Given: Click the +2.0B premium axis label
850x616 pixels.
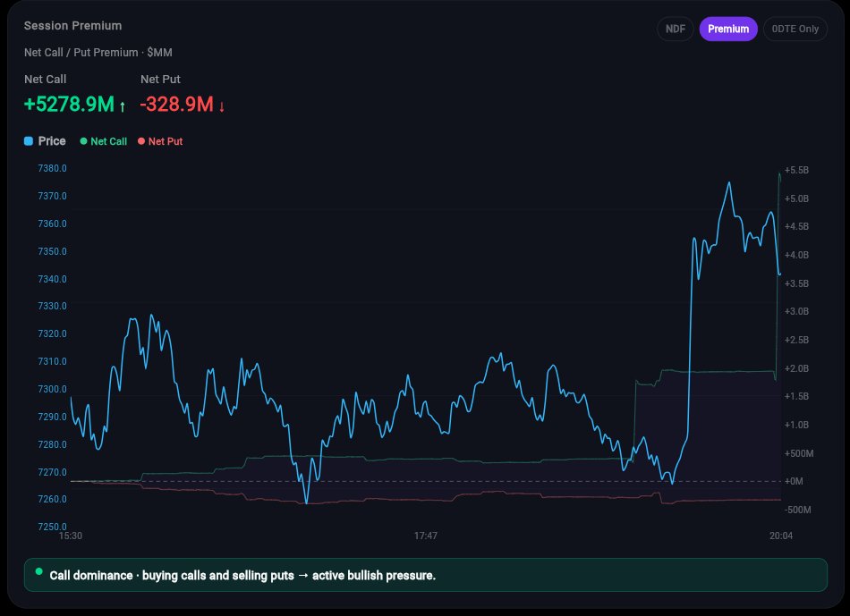Looking at the screenshot, I should (796, 368).
